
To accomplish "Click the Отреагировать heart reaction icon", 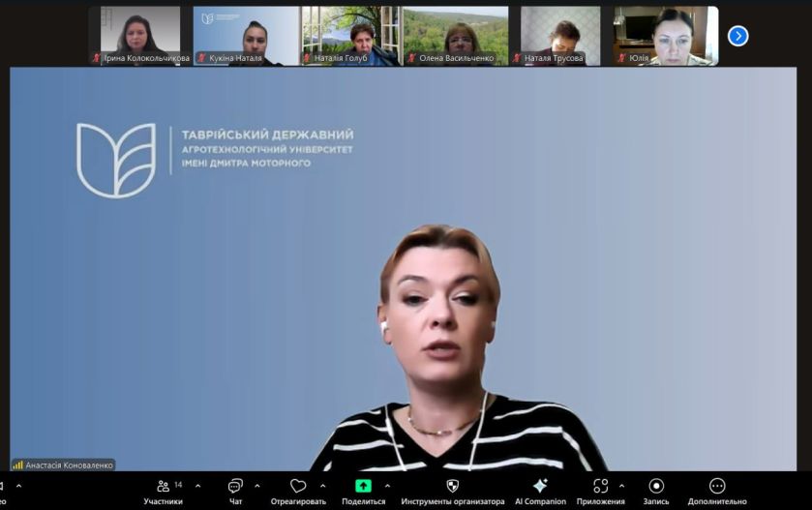I will pos(298,486).
